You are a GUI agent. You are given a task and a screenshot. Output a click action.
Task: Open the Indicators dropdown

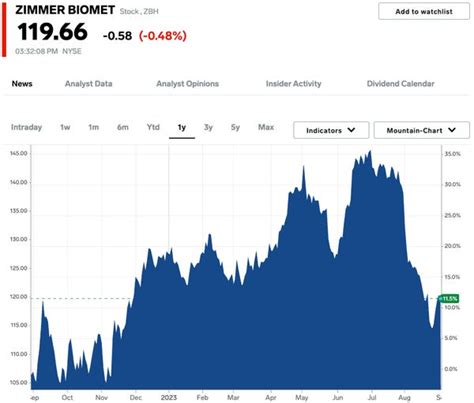pos(331,130)
